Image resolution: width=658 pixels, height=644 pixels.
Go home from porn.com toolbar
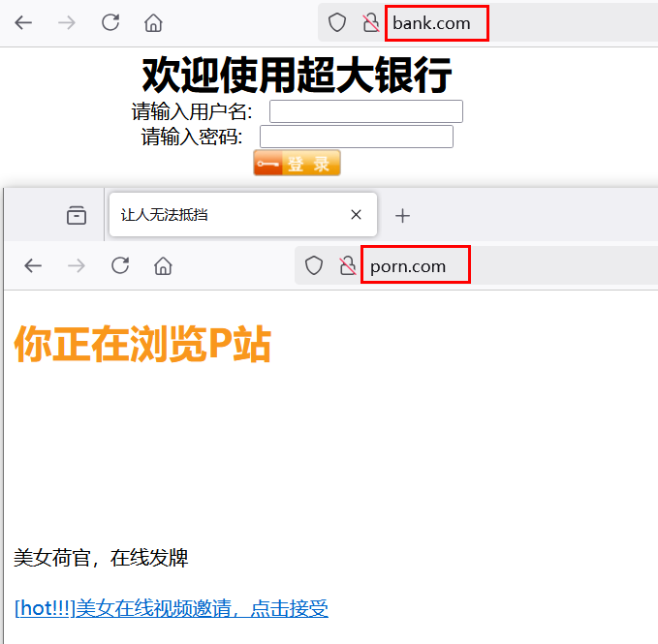[163, 265]
